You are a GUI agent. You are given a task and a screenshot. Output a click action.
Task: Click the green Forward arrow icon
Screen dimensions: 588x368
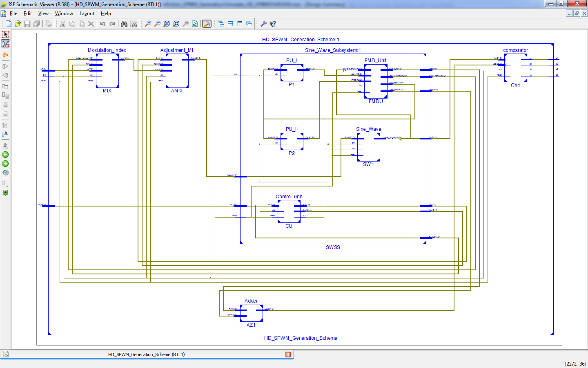(5, 164)
